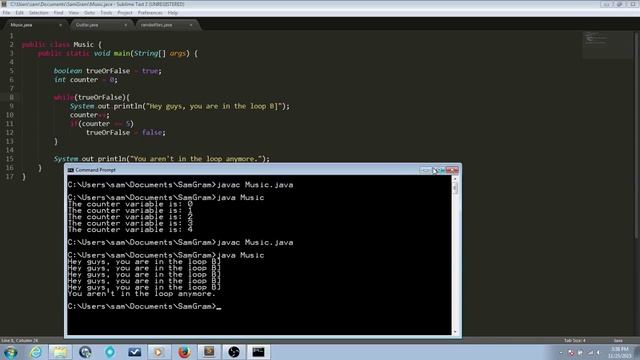Click the Command Prompt window title icon
This screenshot has width=640, height=360.
click(x=71, y=170)
